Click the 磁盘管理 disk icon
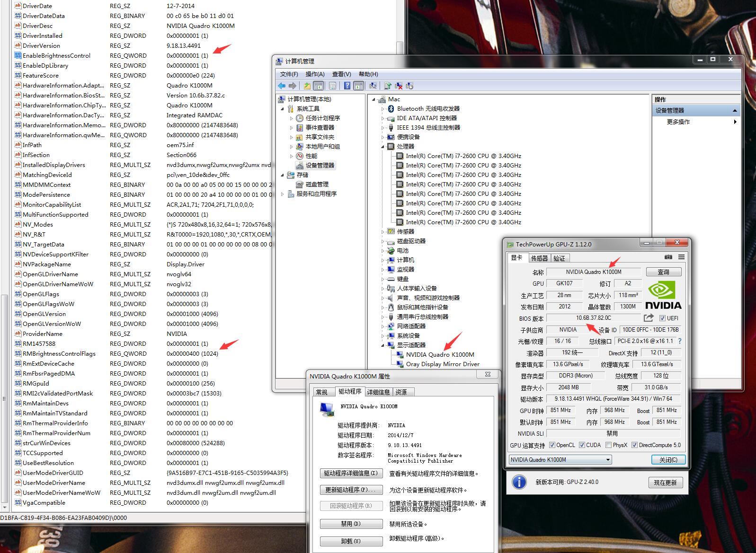Screen dimensions: 756x553 [x=300, y=184]
